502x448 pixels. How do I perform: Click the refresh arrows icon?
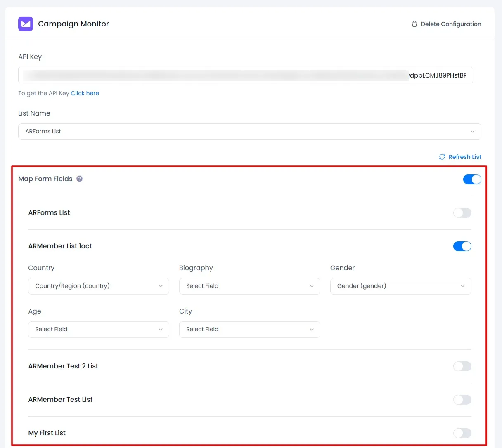click(x=442, y=157)
